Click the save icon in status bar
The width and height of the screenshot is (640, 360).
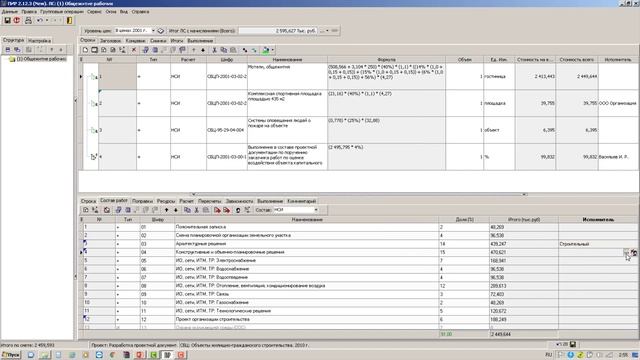[573, 344]
